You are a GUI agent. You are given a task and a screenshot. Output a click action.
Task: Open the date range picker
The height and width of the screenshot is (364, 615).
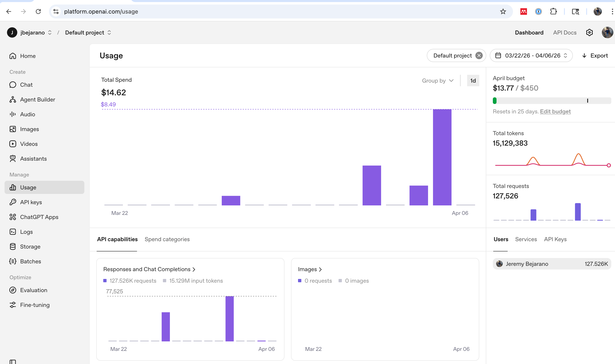[x=531, y=56]
